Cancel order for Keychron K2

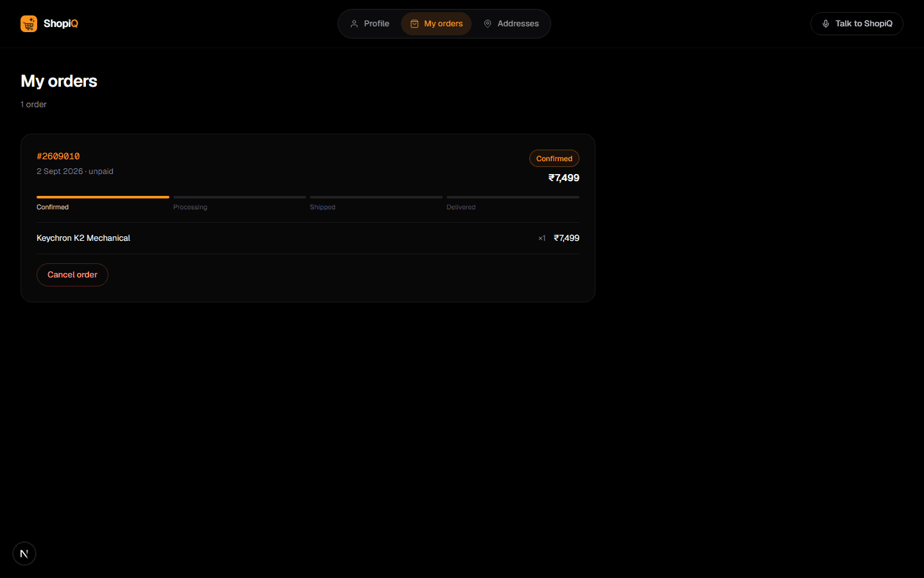pos(73,275)
